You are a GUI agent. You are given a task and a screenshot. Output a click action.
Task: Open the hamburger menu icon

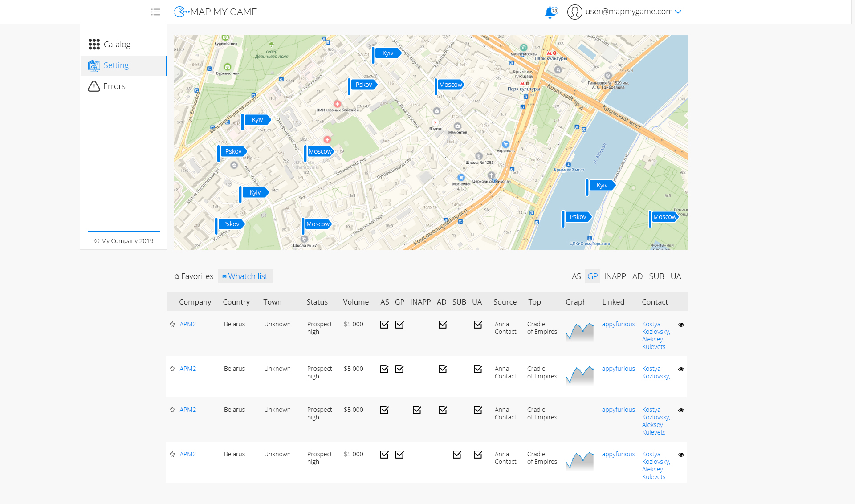click(155, 12)
